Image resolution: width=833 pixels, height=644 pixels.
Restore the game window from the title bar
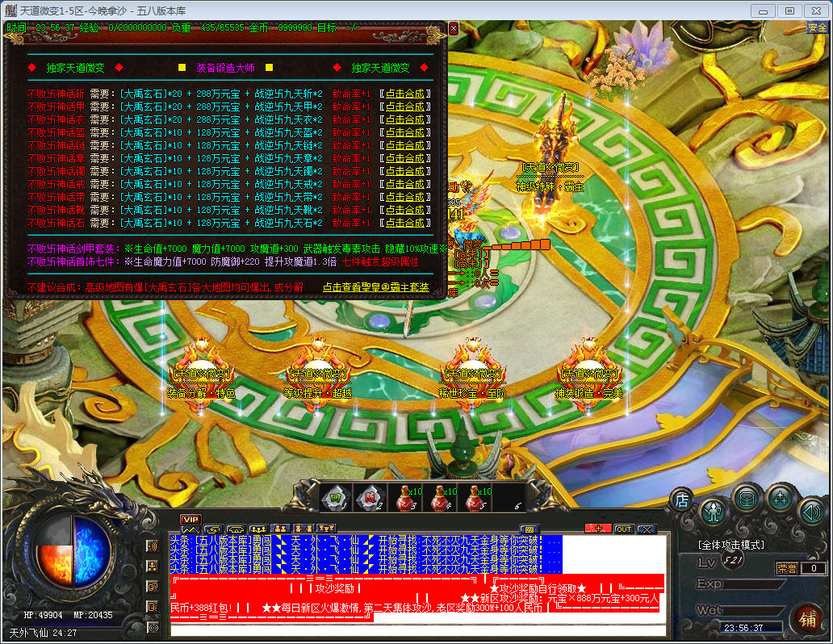coord(790,10)
